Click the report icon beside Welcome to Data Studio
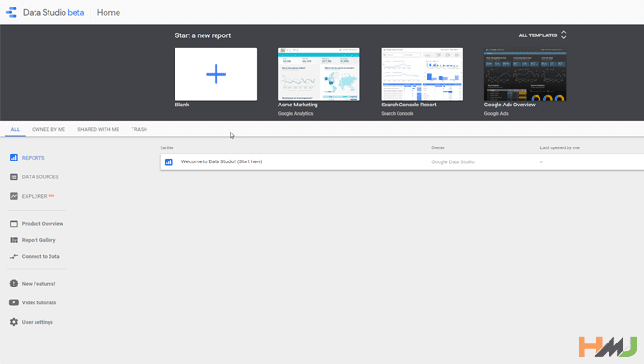This screenshot has height=364, width=644. (169, 161)
